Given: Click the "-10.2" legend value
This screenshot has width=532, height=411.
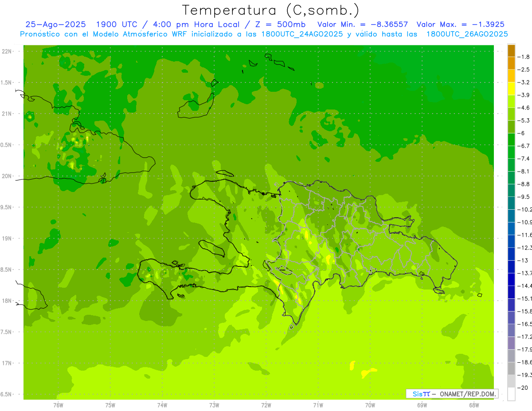Looking at the screenshot, I should point(524,209).
